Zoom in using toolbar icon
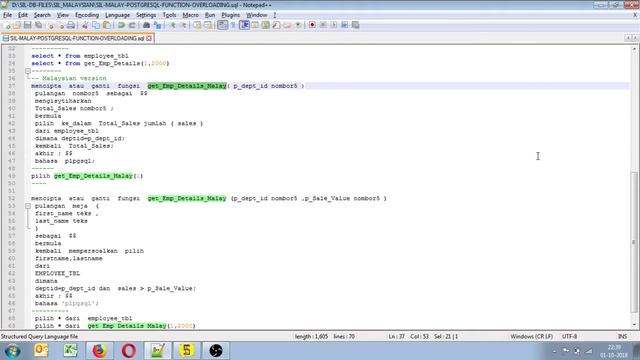Viewport: 640px width, 360px height. pyautogui.click(x=173, y=25)
